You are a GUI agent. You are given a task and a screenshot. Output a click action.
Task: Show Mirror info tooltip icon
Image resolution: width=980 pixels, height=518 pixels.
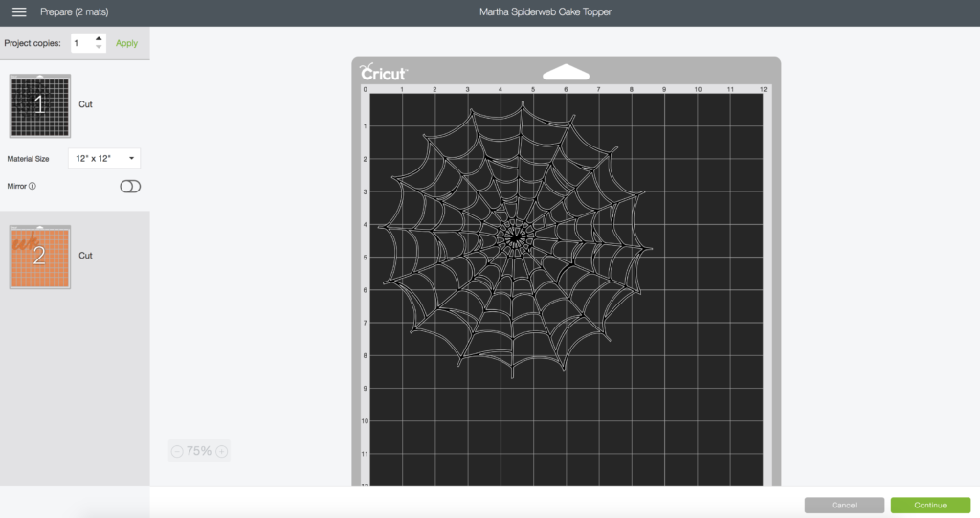pyautogui.click(x=33, y=186)
